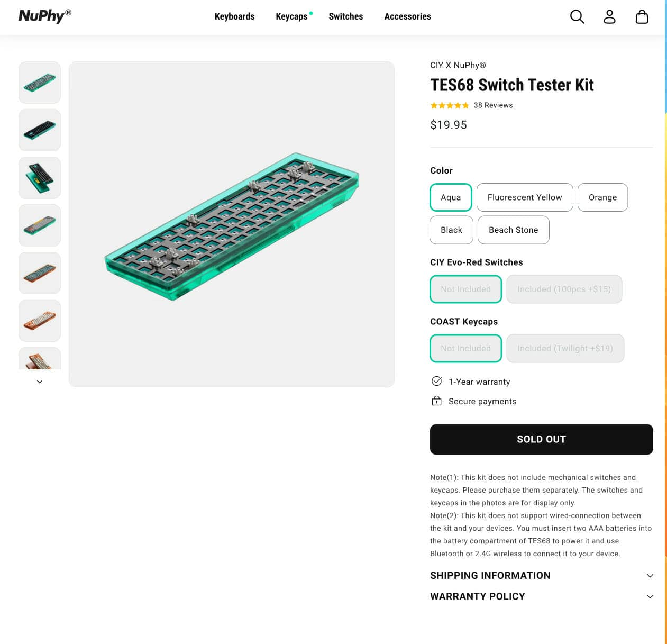Choose the Beach Stone color option
The height and width of the screenshot is (644, 667).
(x=513, y=230)
